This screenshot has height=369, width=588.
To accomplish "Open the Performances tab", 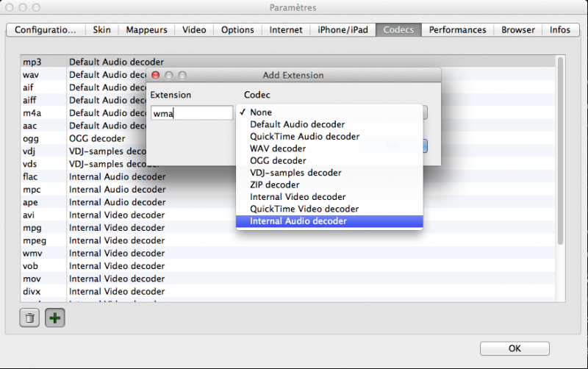I will pos(457,30).
